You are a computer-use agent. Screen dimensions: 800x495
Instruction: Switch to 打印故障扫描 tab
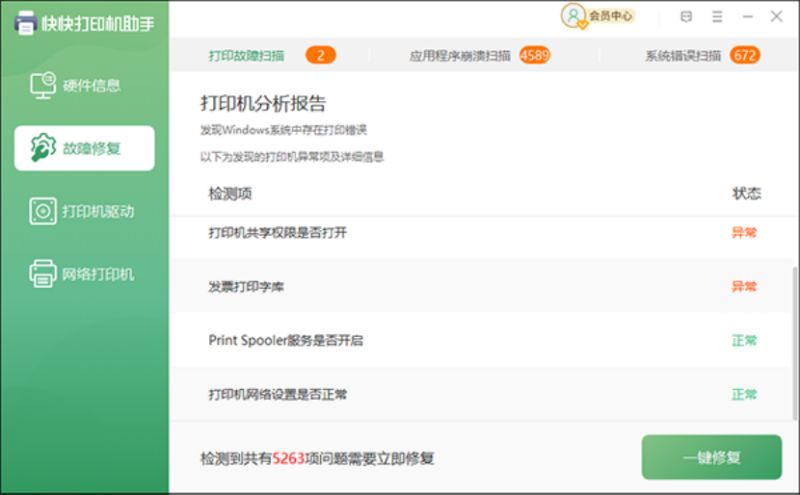tap(246, 55)
